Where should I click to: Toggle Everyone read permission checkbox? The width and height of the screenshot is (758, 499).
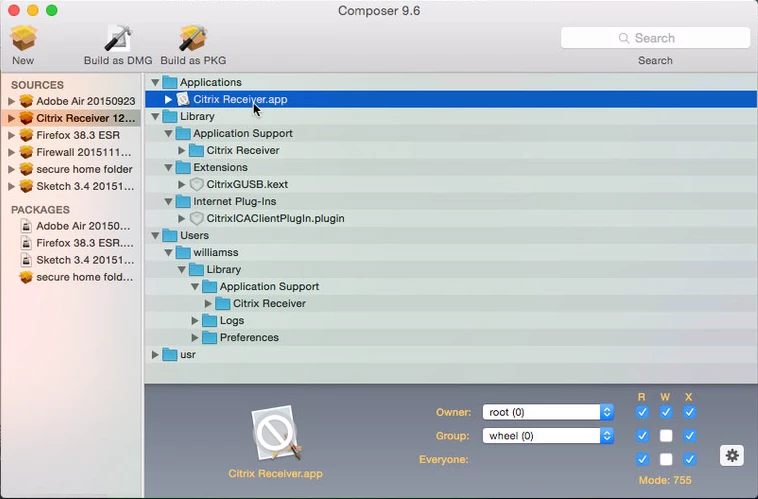642,459
